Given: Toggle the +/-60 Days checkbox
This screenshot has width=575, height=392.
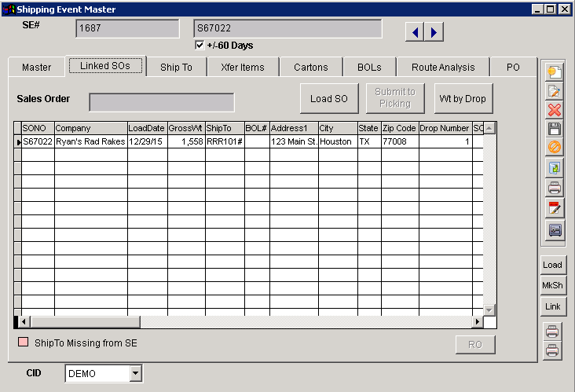Looking at the screenshot, I should (200, 46).
